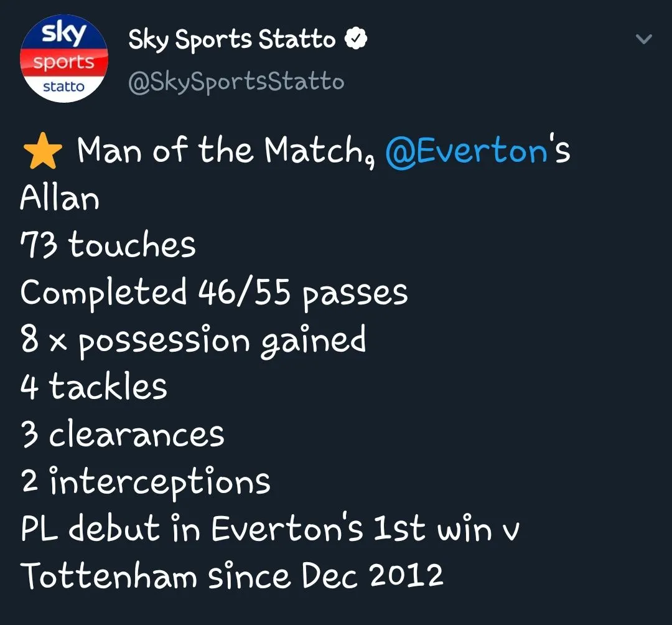
Task: Tap the "4 tackles" line
Action: click(x=94, y=387)
